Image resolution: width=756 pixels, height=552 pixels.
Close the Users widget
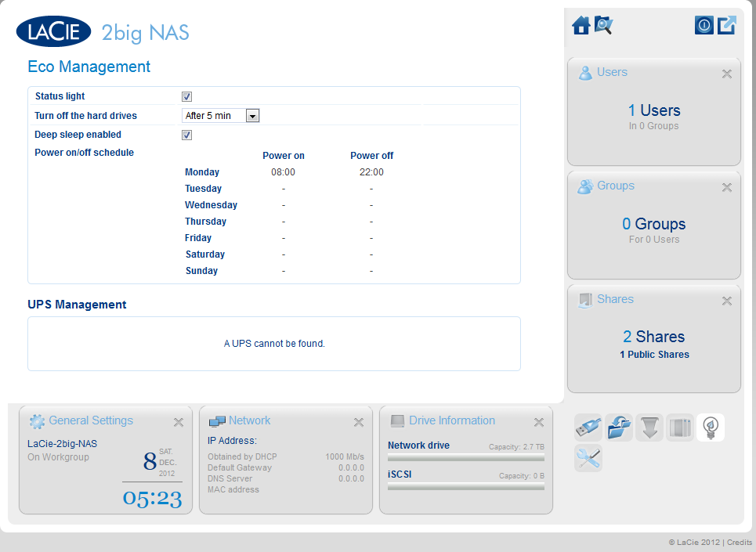tap(726, 74)
